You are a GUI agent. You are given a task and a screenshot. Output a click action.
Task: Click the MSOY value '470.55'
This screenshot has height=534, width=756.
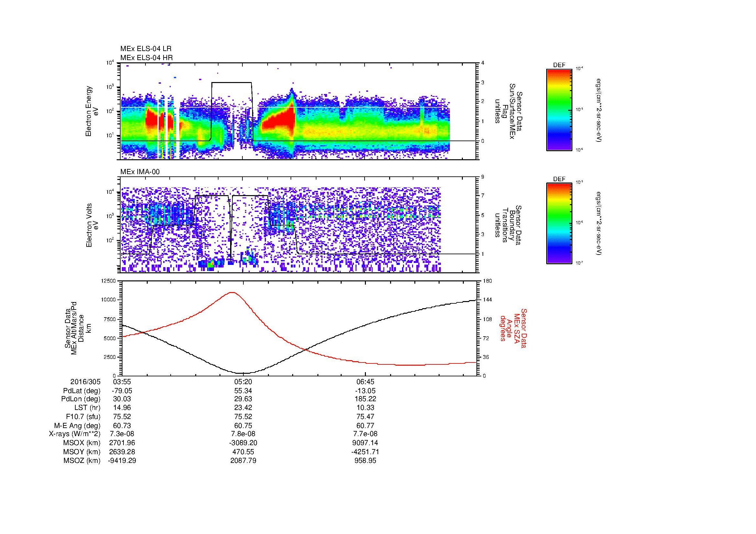[x=243, y=452]
